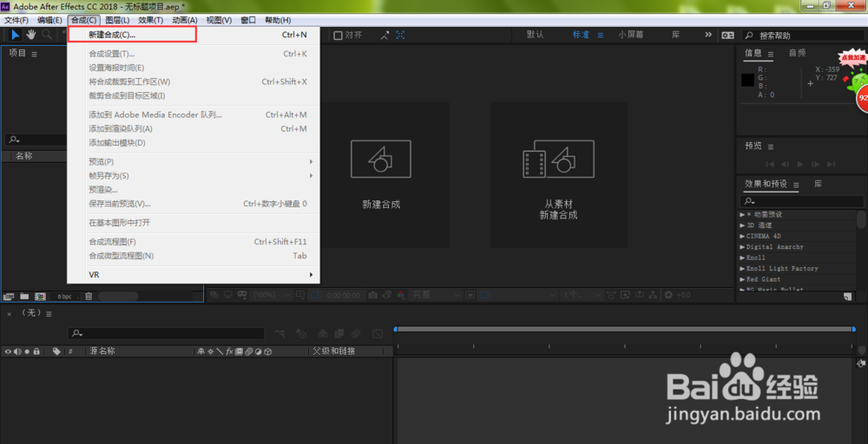Click the label tag column icon
This screenshot has width=868, height=444.
(x=56, y=351)
